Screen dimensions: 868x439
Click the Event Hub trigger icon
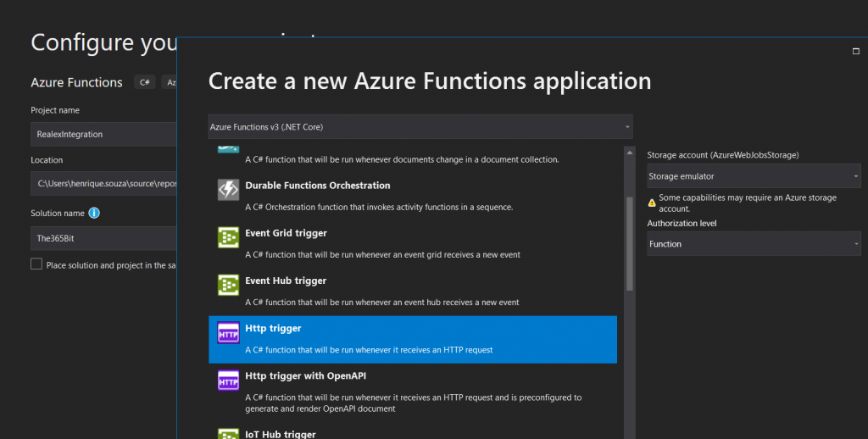coord(228,285)
